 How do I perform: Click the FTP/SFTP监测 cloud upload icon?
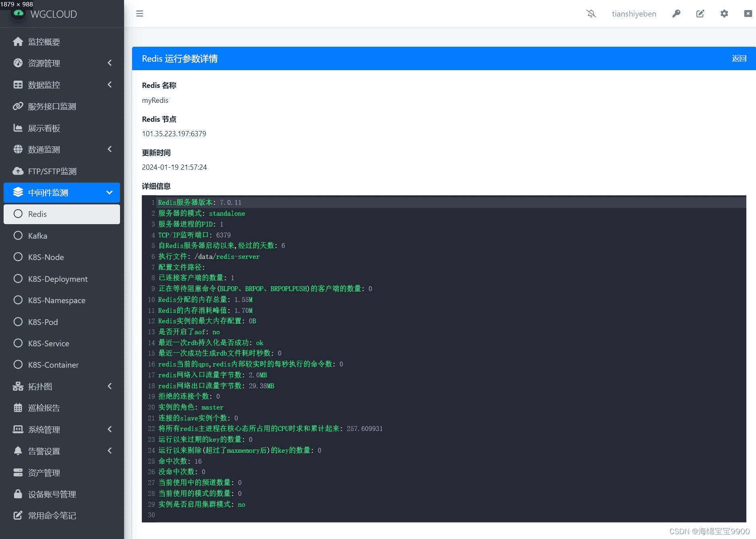point(18,171)
